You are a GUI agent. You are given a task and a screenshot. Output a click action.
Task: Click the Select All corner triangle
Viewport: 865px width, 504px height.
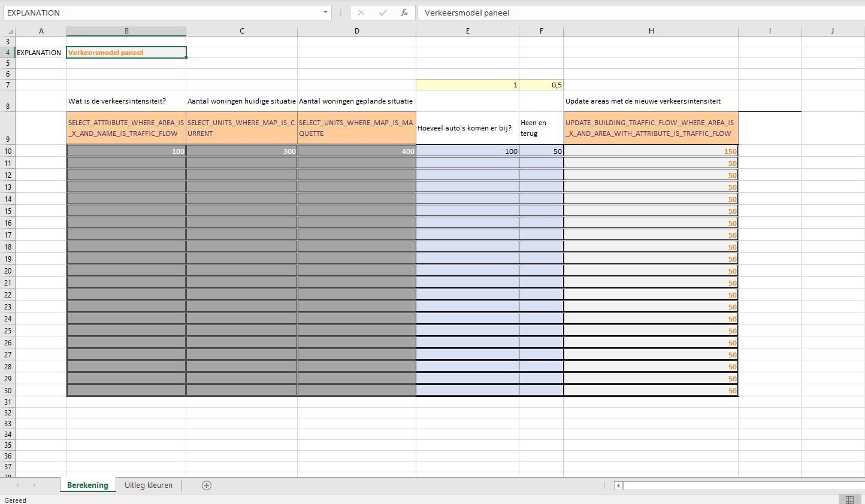coord(8,31)
